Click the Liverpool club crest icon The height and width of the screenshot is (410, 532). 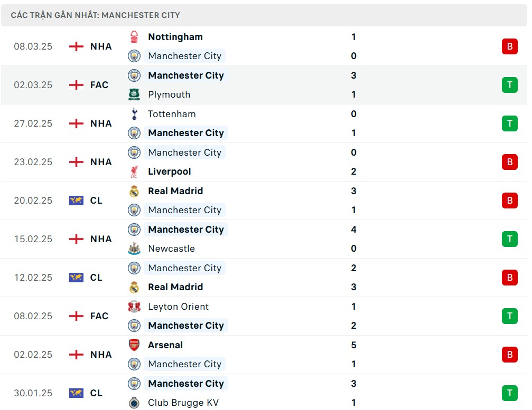(x=134, y=171)
